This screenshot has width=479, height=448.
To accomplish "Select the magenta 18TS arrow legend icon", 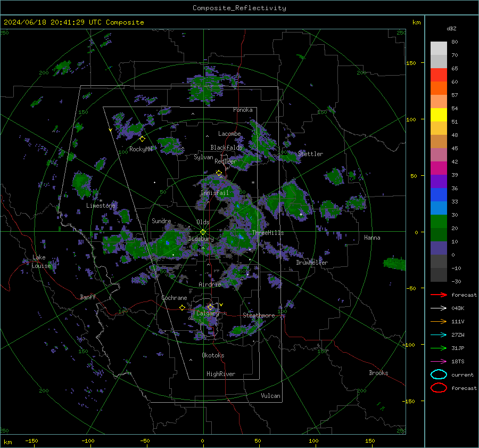I will point(439,362).
